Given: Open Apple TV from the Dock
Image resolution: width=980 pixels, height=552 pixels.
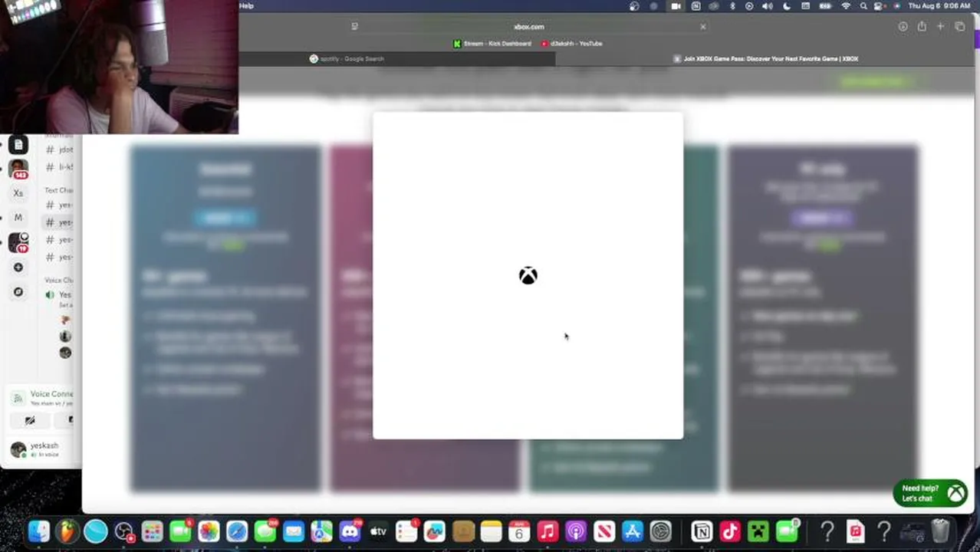Looking at the screenshot, I should pos(378,531).
